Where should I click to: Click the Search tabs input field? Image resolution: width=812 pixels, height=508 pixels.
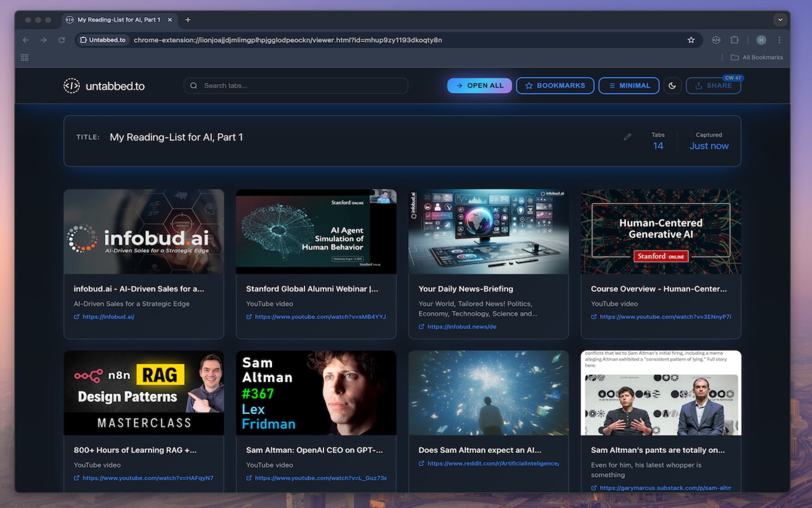click(296, 86)
